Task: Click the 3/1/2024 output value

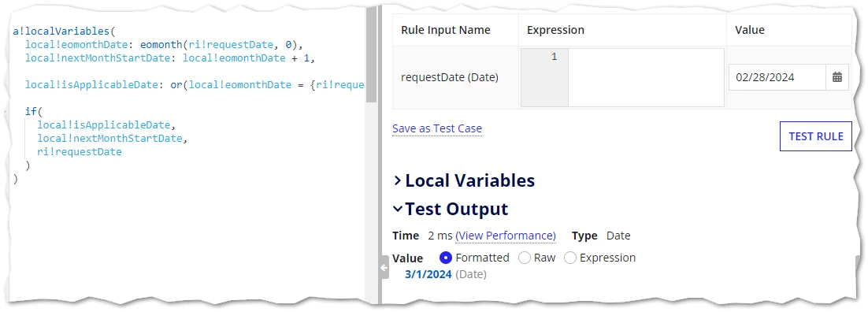Action: (x=428, y=273)
